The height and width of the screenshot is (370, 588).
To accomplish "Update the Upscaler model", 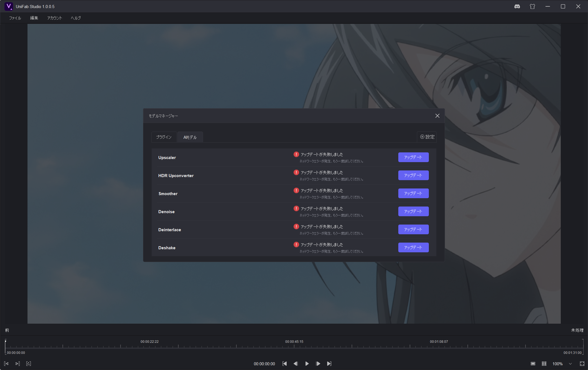I will (x=413, y=157).
